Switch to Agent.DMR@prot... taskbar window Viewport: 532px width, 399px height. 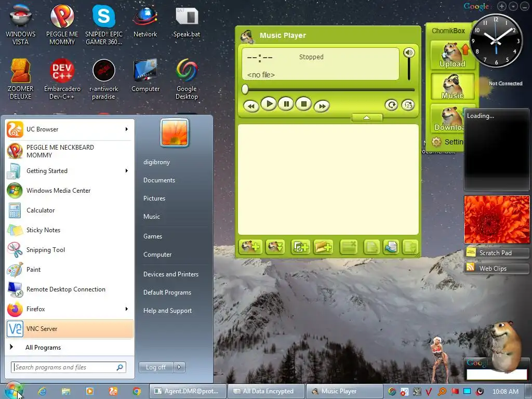(x=188, y=391)
